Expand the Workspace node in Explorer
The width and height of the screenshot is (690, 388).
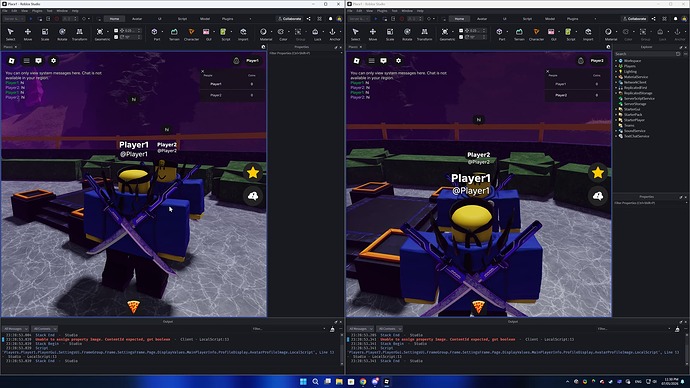coord(616,61)
